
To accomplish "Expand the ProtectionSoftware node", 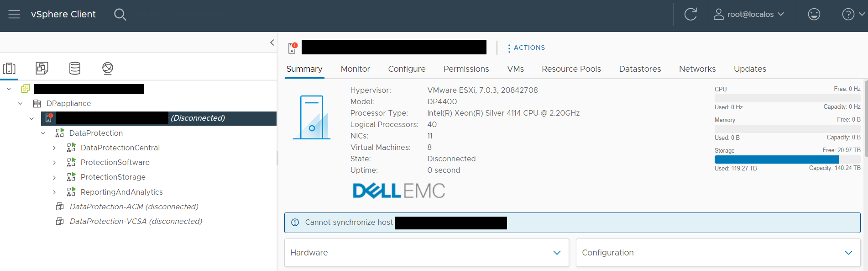I will coord(54,163).
